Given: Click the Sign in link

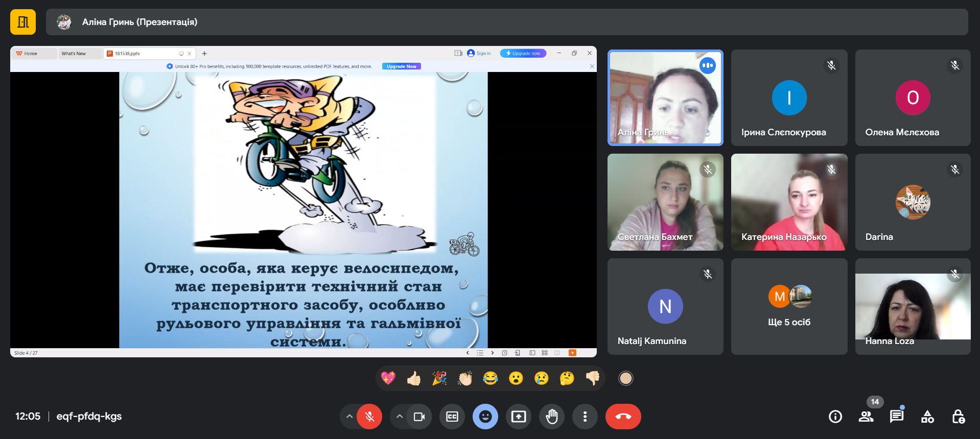Looking at the screenshot, I should [483, 54].
